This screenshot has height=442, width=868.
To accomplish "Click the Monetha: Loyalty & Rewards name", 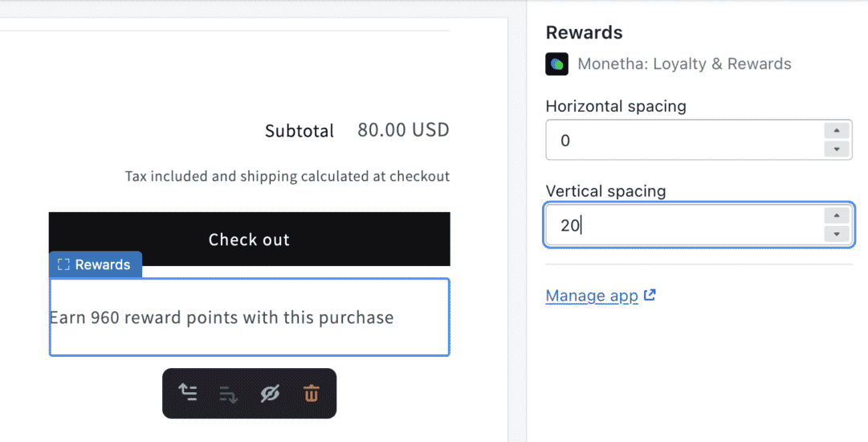I will point(684,64).
